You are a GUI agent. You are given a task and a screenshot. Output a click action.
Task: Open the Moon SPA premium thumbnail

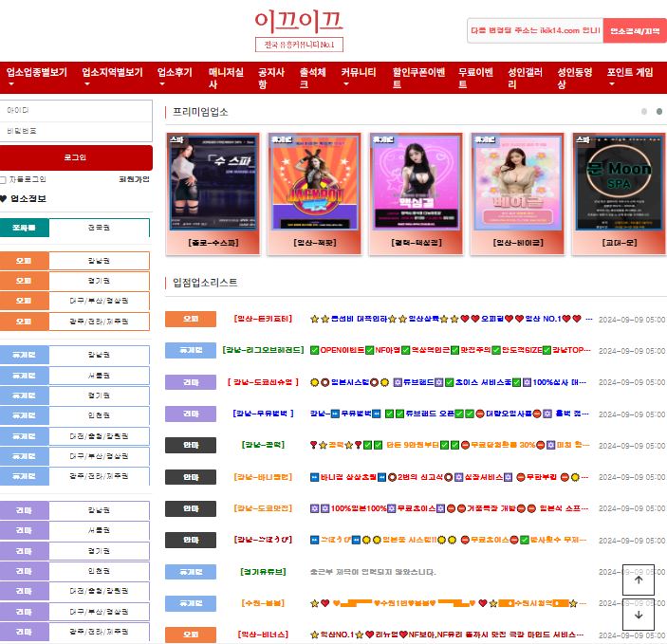(620, 183)
